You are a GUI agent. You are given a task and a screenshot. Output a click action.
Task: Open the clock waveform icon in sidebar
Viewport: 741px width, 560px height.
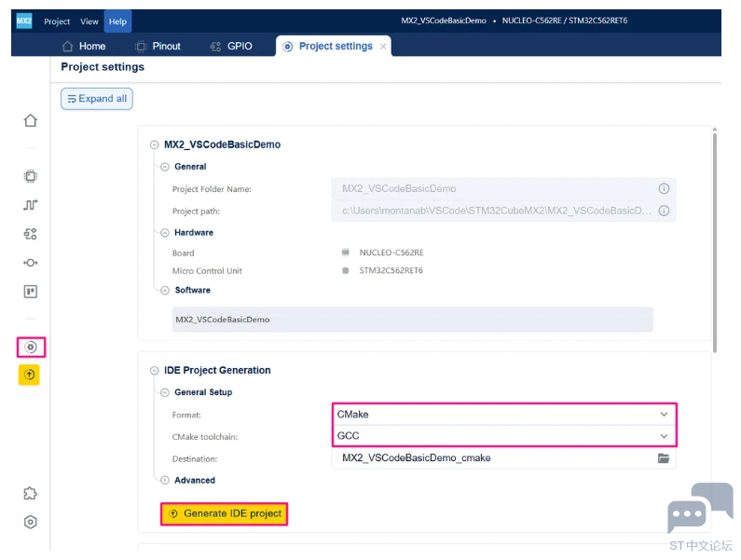[30, 205]
